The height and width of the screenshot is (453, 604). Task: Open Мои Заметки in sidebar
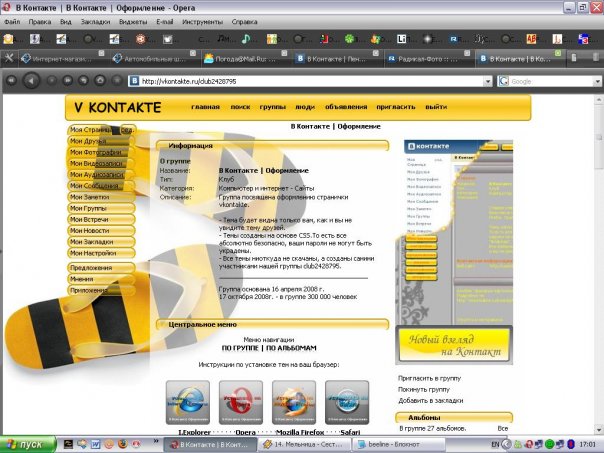click(x=101, y=197)
